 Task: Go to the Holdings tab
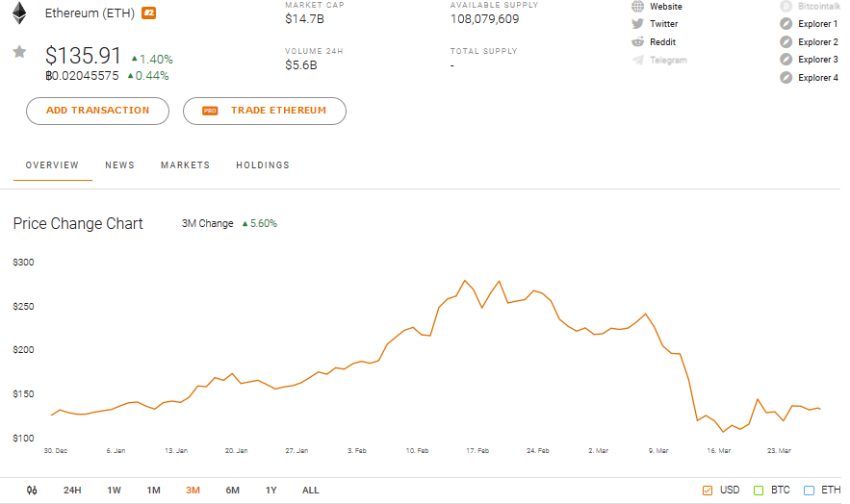(263, 165)
